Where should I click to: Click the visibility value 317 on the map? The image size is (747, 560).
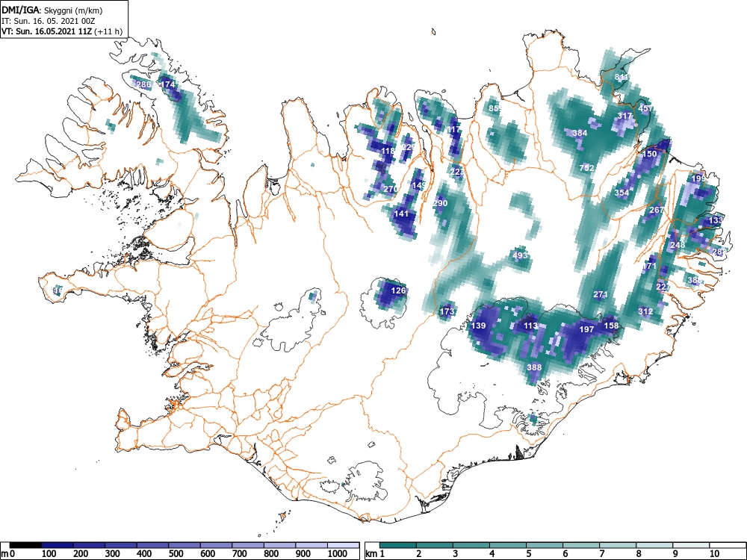tap(624, 116)
